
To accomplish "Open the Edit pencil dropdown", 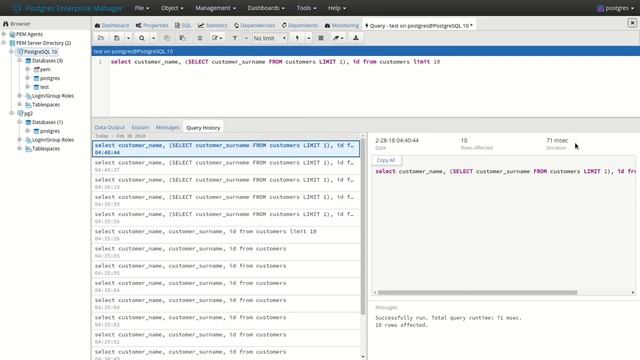I will (x=217, y=38).
